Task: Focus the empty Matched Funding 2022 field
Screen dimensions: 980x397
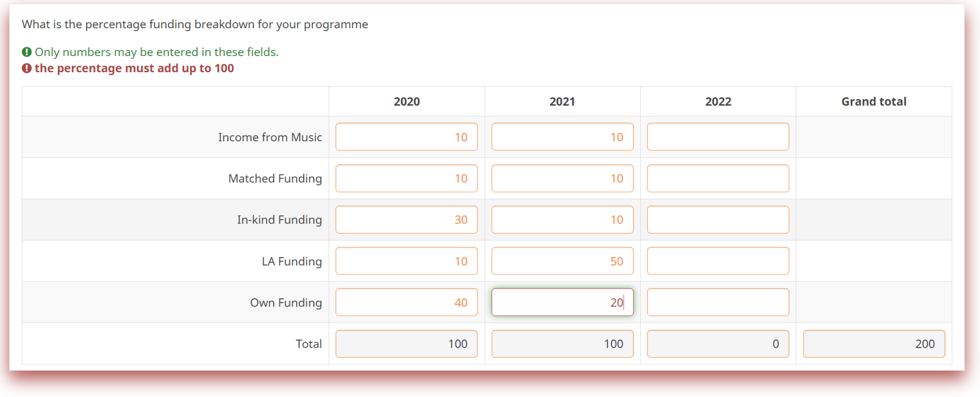Action: tap(718, 178)
